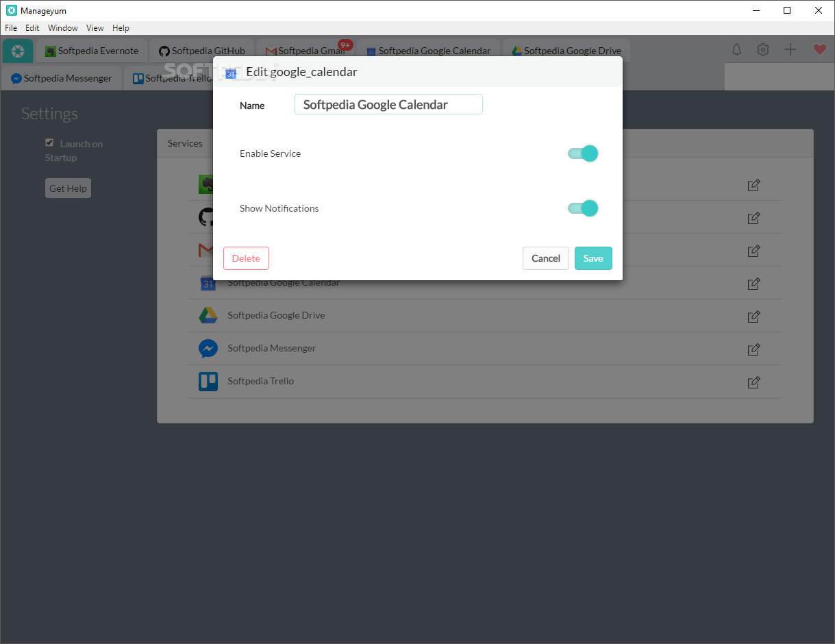Screen dimensions: 835x644
Task: Click edit icon for Softpedia Messenger row
Action: click(753, 349)
